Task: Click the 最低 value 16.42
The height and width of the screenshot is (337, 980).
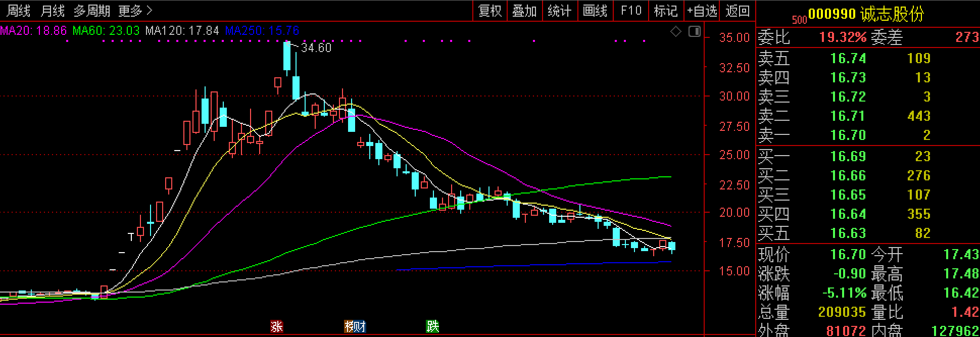Action: (961, 293)
